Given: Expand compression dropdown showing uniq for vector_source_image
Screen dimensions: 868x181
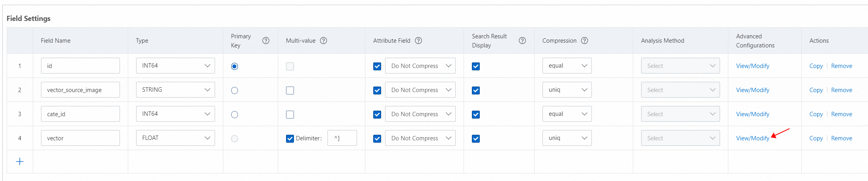Looking at the screenshot, I should tap(567, 90).
